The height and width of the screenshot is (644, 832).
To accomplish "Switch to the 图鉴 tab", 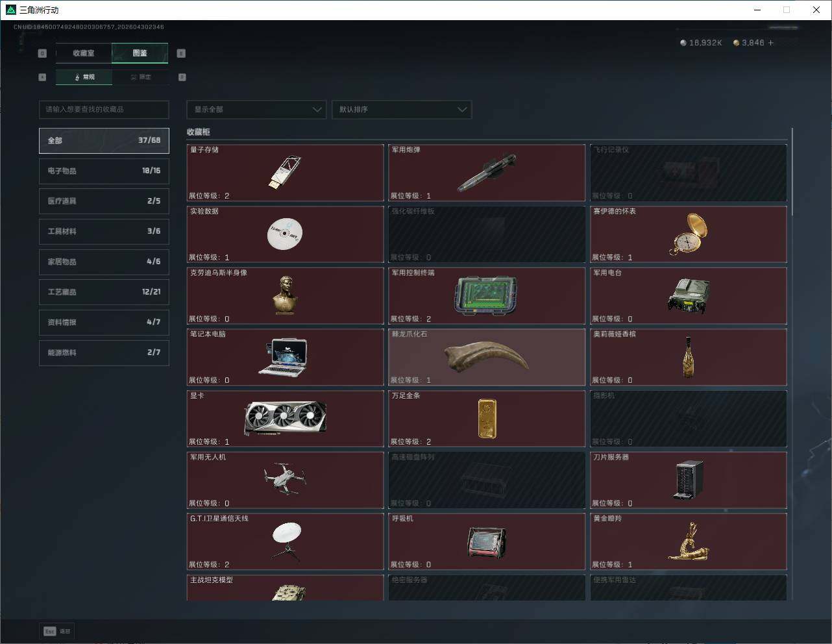I will (140, 53).
